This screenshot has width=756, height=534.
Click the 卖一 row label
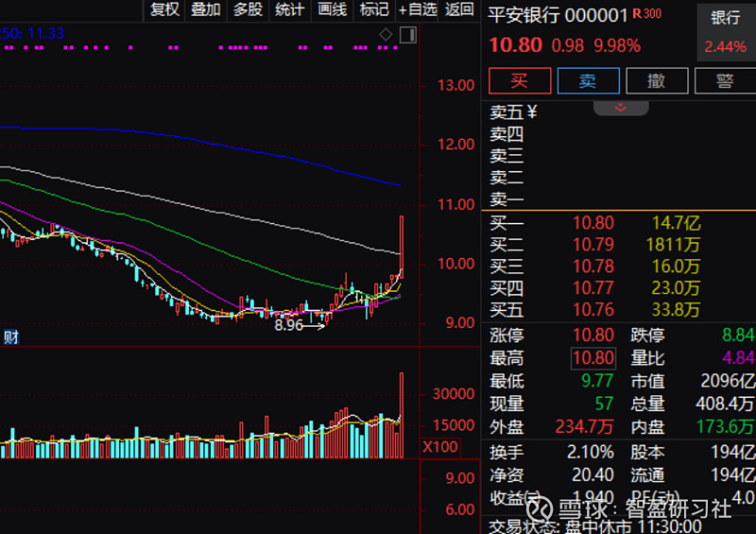click(507, 198)
